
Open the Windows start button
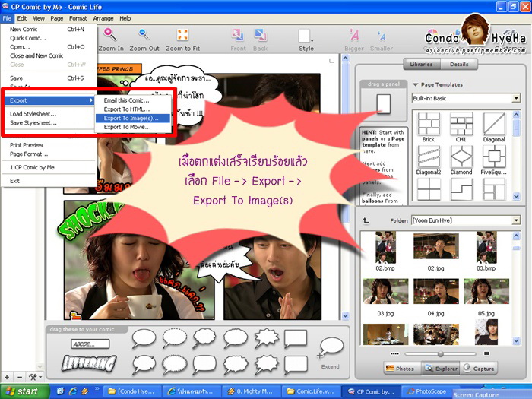point(24,391)
